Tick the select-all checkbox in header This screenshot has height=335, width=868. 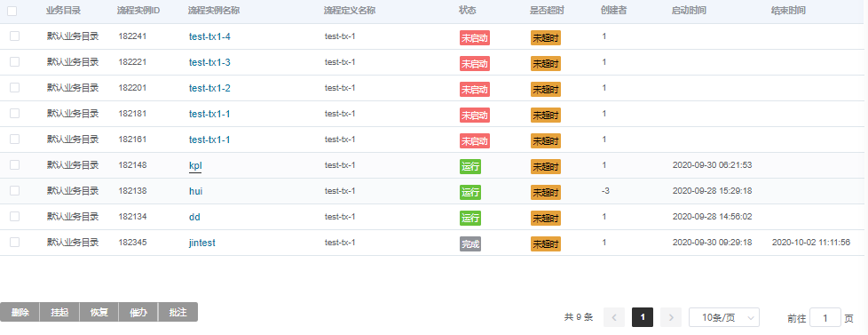coord(12,11)
